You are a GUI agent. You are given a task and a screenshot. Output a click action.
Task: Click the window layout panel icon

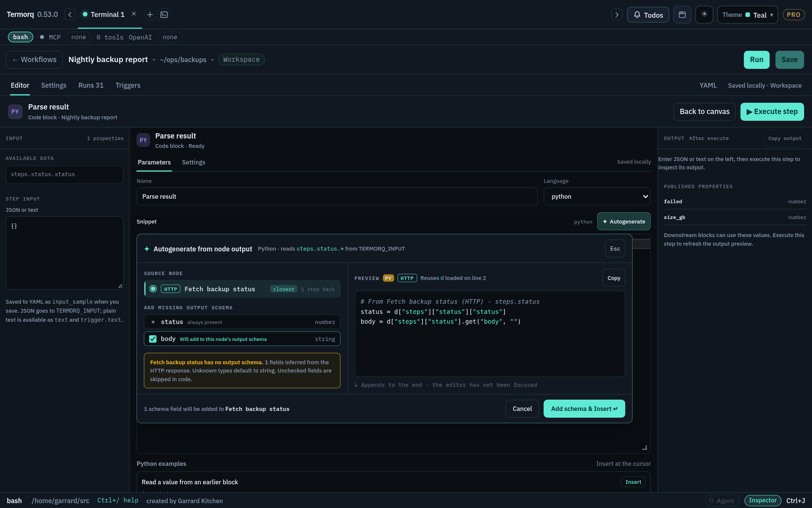tap(682, 15)
